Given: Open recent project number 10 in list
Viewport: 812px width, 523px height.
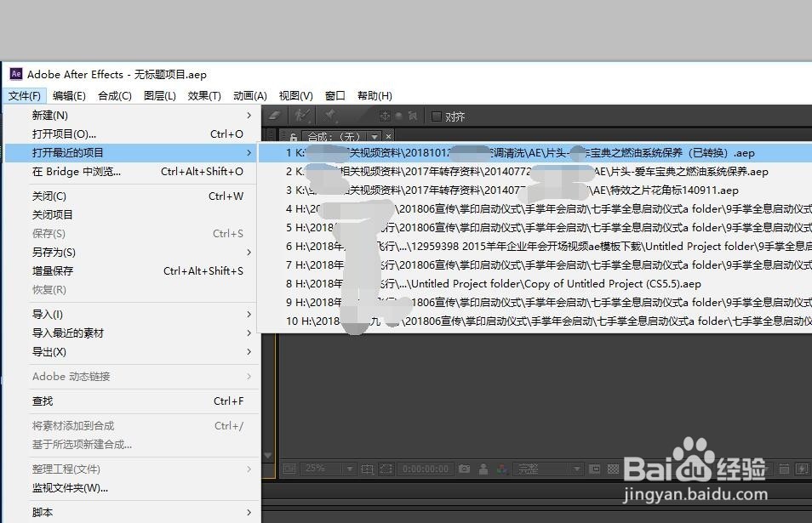Looking at the screenshot, I should [535, 321].
